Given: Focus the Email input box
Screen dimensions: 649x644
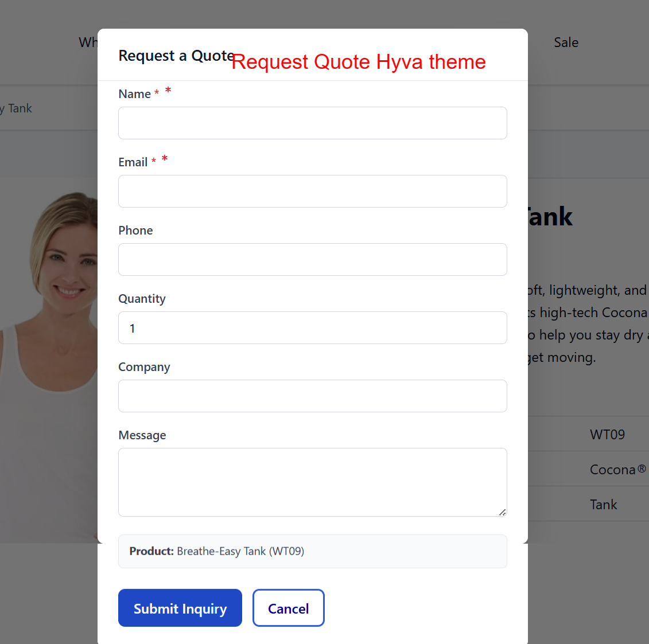Looking at the screenshot, I should tap(312, 191).
